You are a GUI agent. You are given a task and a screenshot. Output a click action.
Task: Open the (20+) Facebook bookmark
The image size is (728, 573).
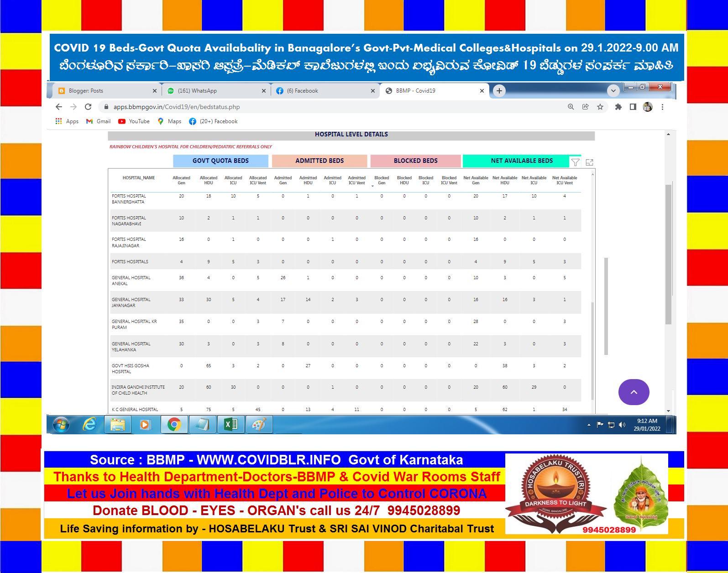point(213,121)
